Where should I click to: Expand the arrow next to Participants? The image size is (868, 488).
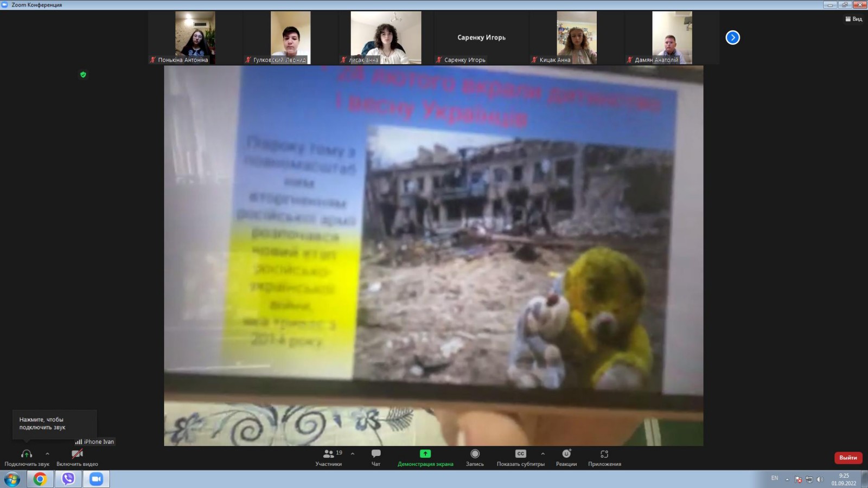click(x=353, y=454)
